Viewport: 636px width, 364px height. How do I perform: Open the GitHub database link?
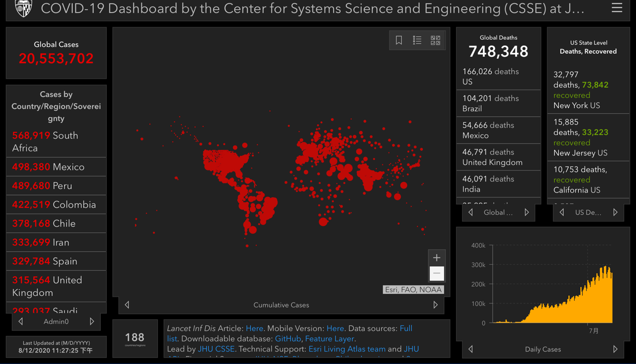(x=287, y=339)
